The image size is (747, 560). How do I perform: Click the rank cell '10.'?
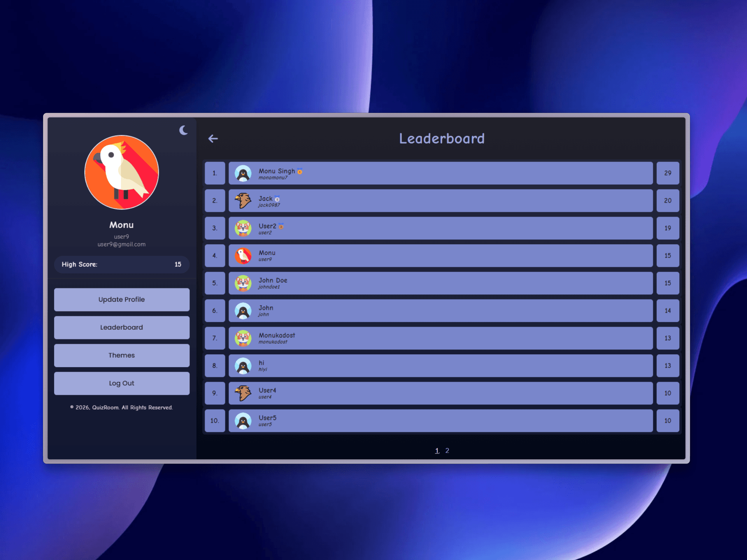215,421
